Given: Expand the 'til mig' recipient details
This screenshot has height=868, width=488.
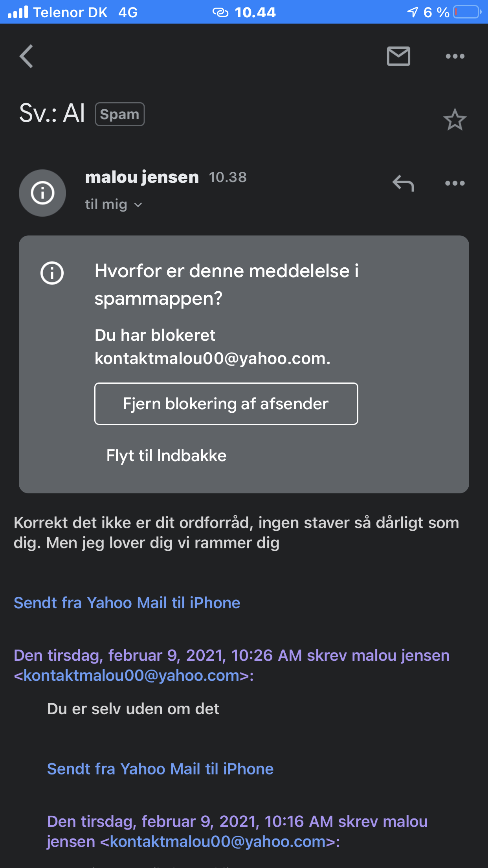Looking at the screenshot, I should point(114,204).
